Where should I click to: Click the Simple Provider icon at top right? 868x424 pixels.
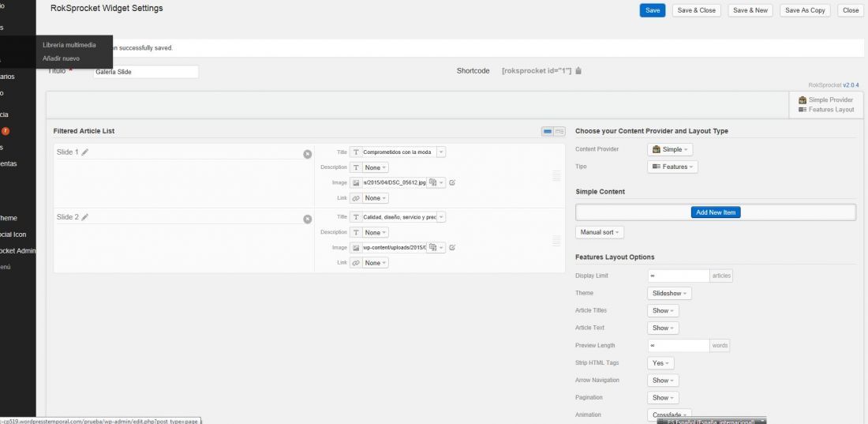[x=803, y=99]
